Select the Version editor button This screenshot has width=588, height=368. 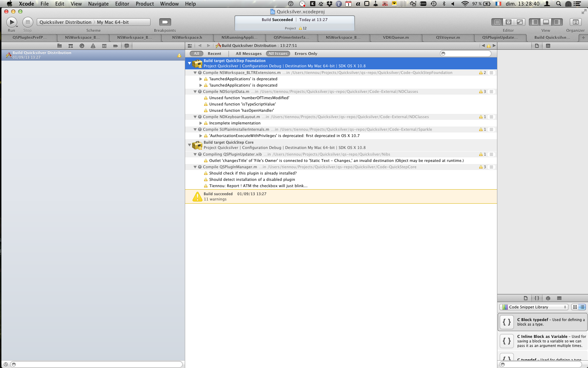520,22
